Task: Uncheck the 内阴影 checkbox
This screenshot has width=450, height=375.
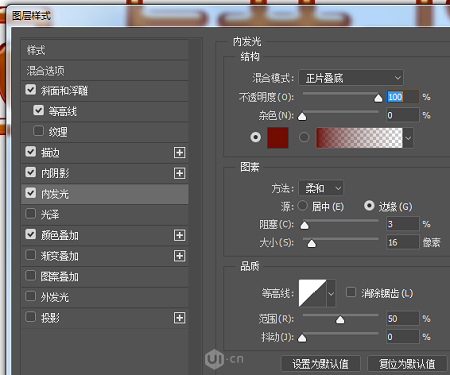Action: click(x=31, y=172)
